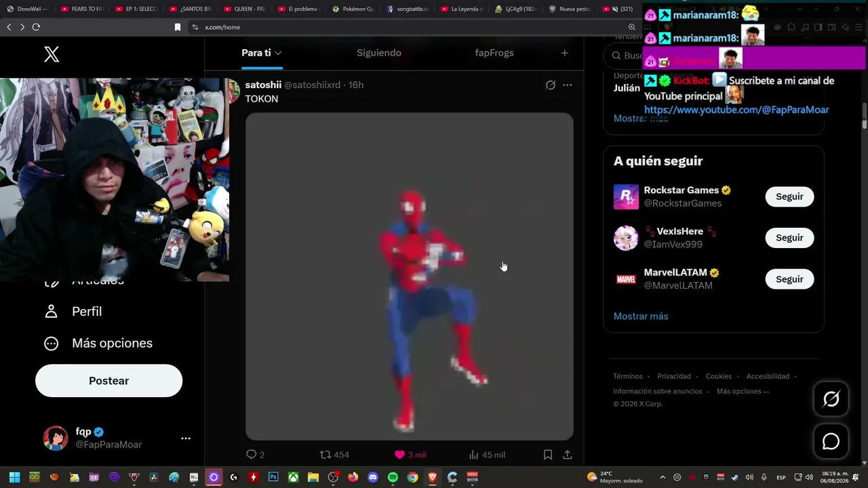Switch to the Pokémon browser tab

[x=354, y=9]
